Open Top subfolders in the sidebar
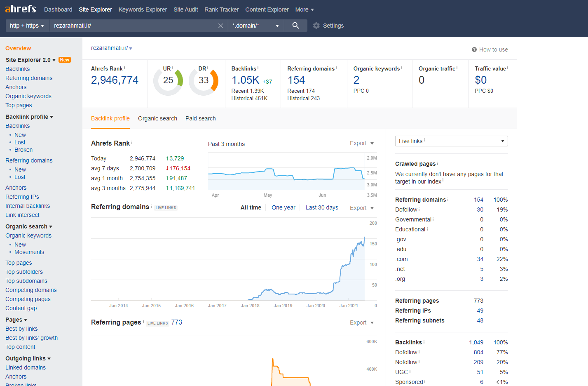Image resolution: width=588 pixels, height=386 pixels. (24, 272)
